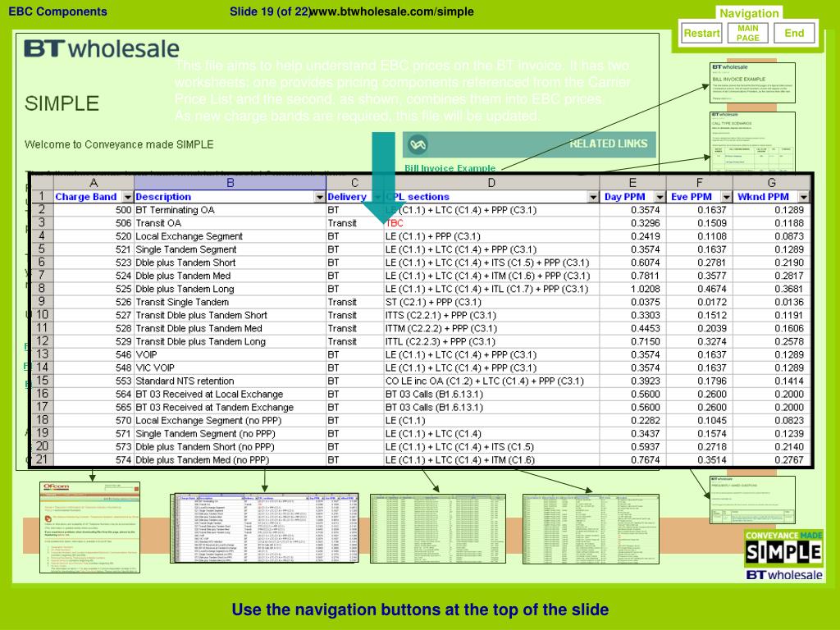840x630 pixels.
Task: Open Wknd PPM filter dropdown
Action: 803,197
